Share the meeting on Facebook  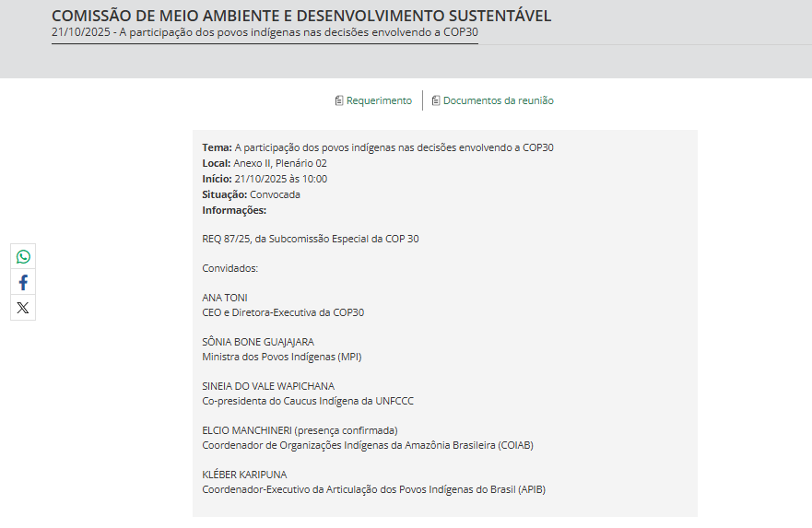pos(23,283)
